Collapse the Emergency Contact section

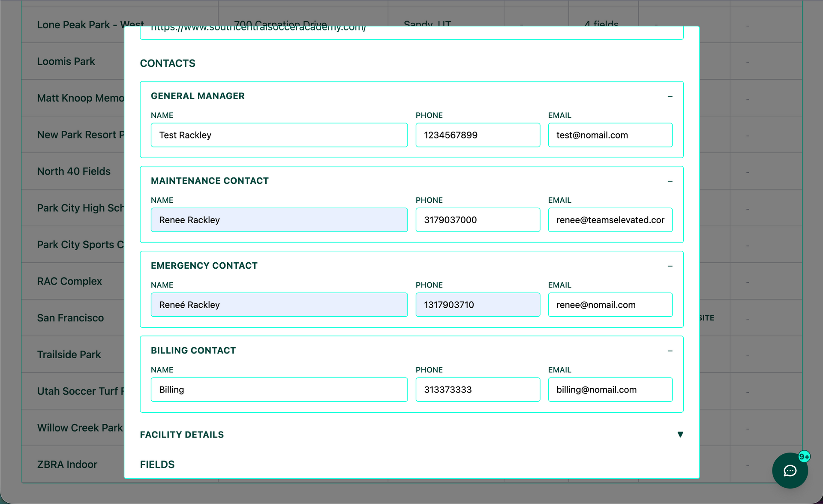(x=670, y=266)
